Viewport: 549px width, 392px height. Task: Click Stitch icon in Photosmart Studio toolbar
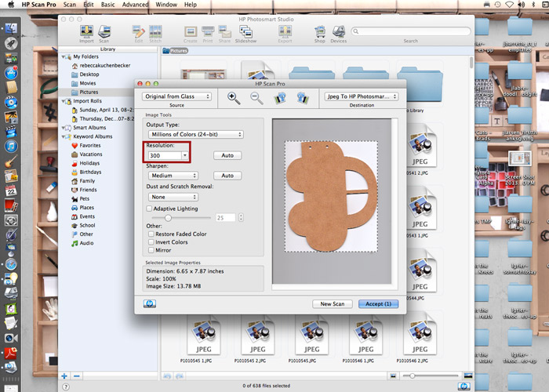tap(155, 34)
